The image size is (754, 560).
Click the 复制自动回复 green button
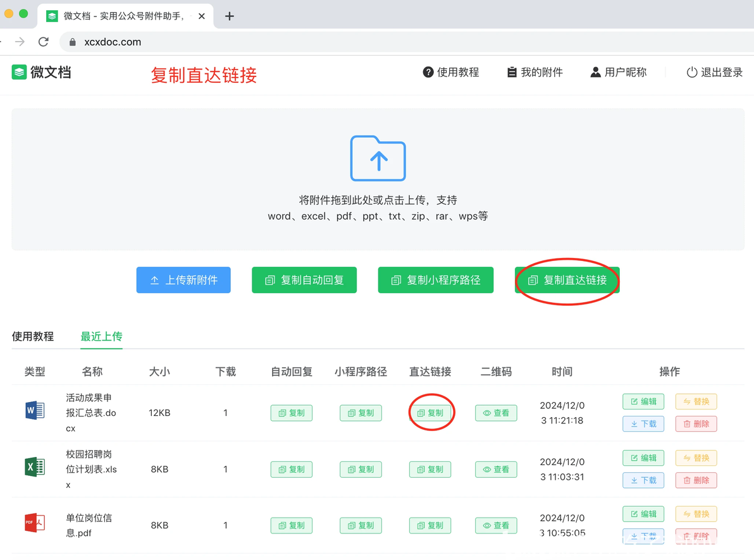click(304, 280)
